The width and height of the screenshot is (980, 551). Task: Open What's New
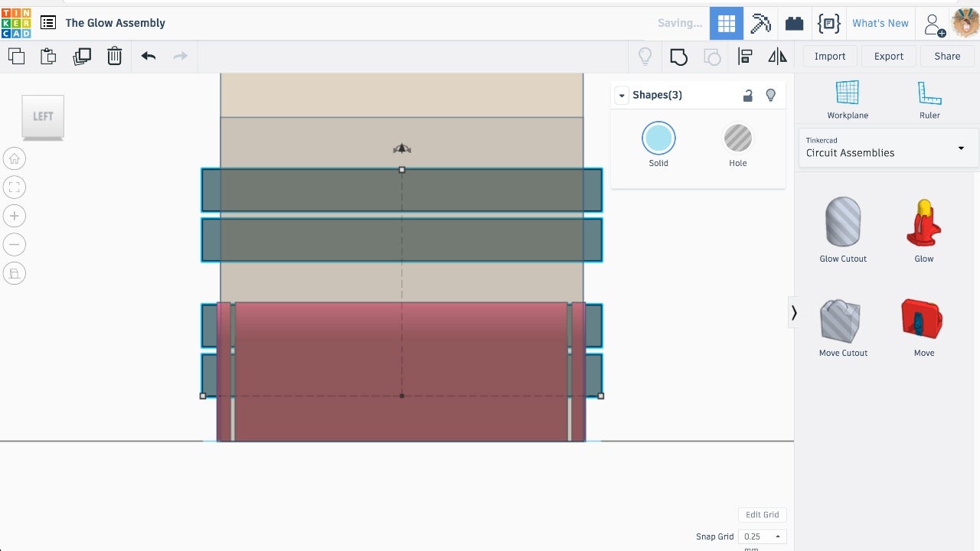tap(880, 23)
